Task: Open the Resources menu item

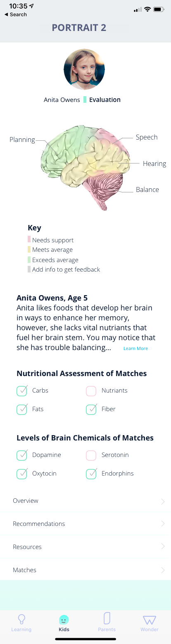Action: pyautogui.click(x=85, y=547)
